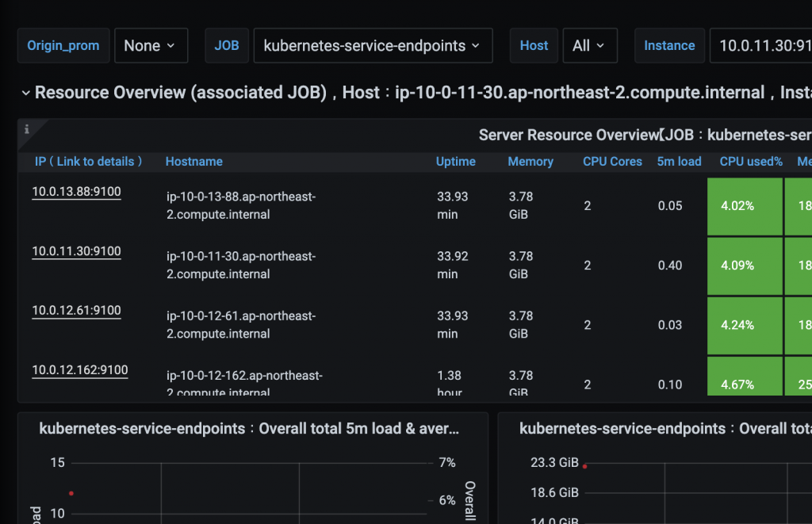This screenshot has height=524, width=812.
Task: Sort table by Memory column header
Action: [x=530, y=162]
